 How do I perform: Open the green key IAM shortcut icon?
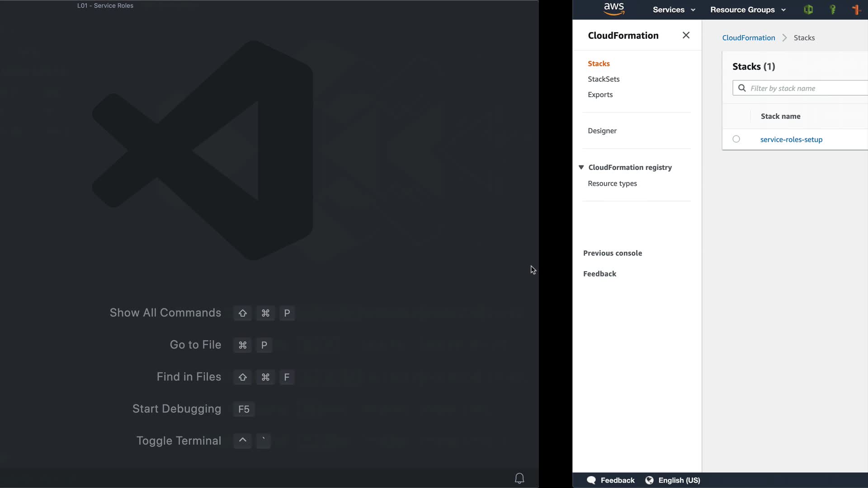832,9
